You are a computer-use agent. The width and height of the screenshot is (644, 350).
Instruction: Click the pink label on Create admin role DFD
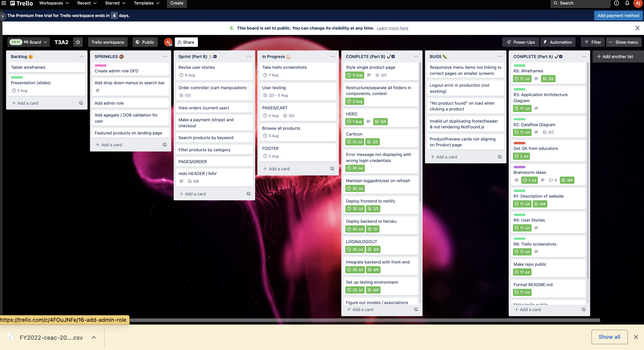[x=101, y=65]
